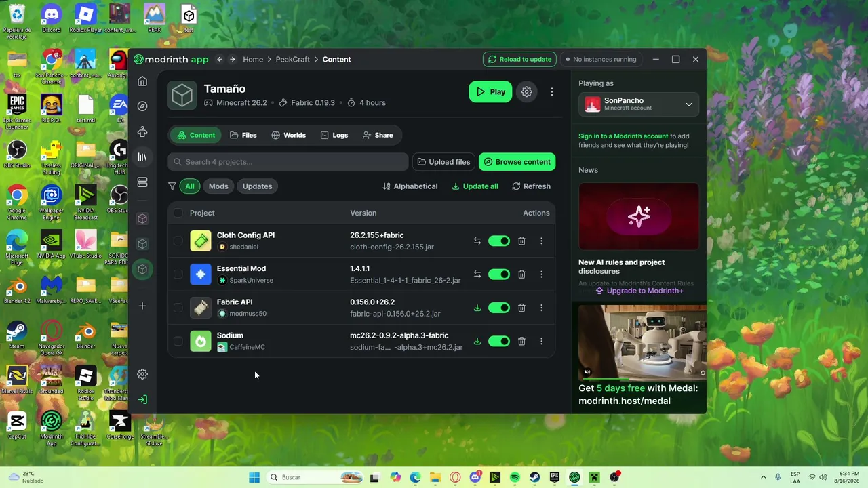Open Essential Mod more options menu
This screenshot has height=488, width=868.
tap(541, 274)
